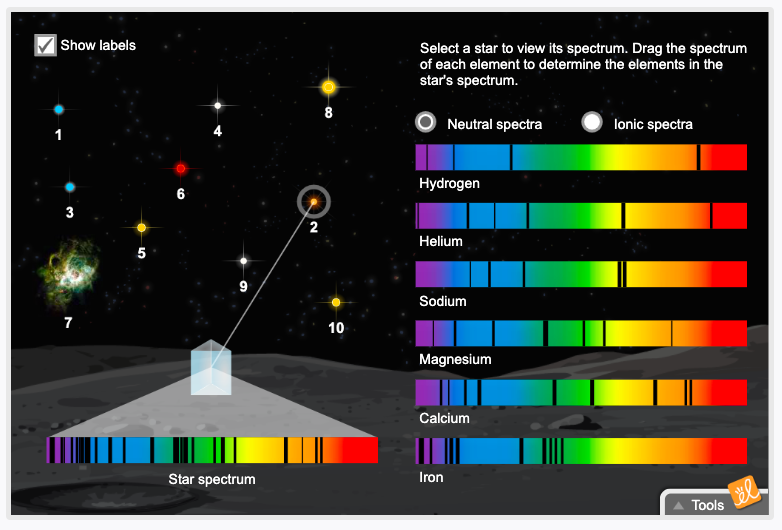The image size is (782, 530).
Task: Select blue star number 3
Action: click(x=70, y=187)
